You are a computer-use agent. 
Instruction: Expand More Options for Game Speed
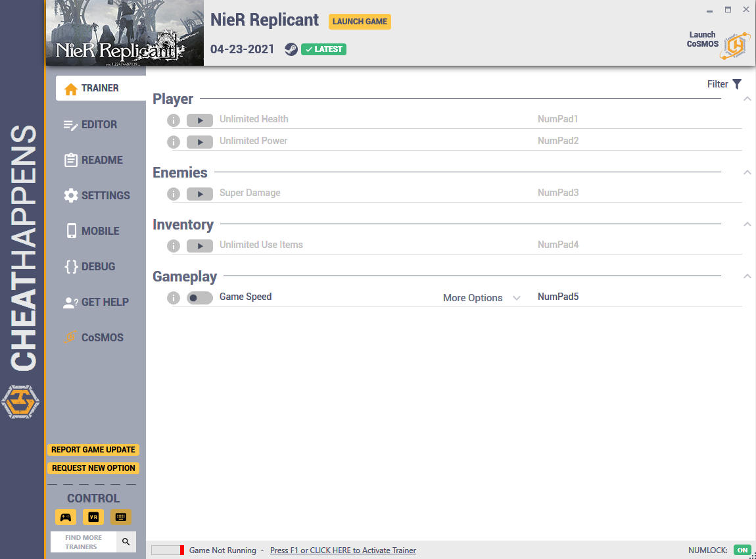[481, 298]
